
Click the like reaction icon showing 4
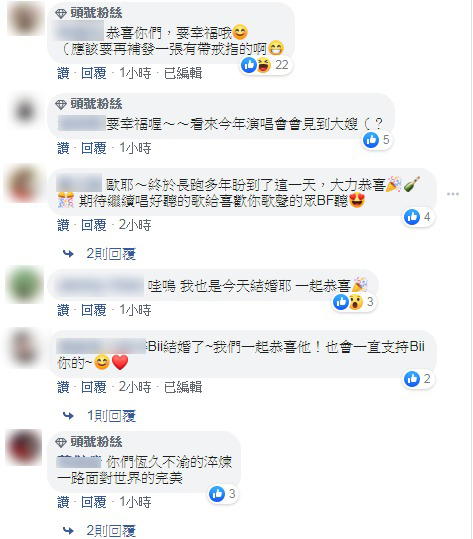[412, 217]
